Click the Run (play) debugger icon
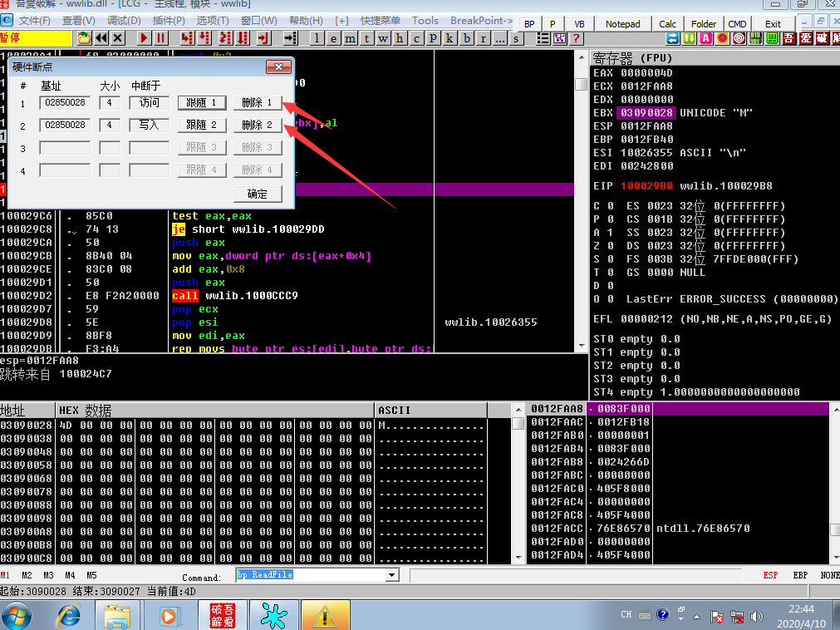Image resolution: width=840 pixels, height=630 pixels. click(x=143, y=38)
